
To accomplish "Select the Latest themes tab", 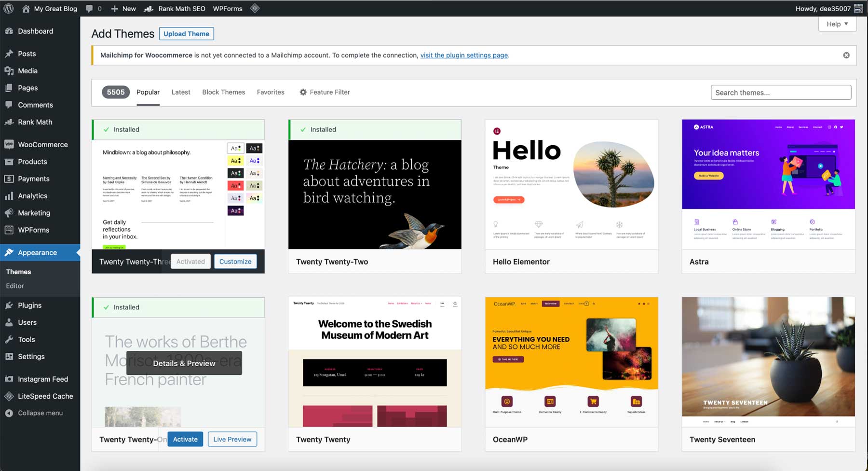I will tap(181, 92).
